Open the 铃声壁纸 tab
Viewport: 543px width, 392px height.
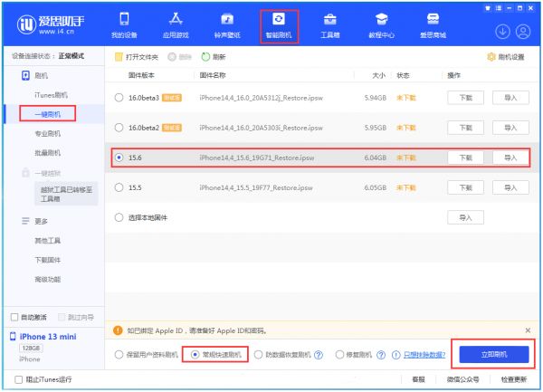tap(227, 25)
